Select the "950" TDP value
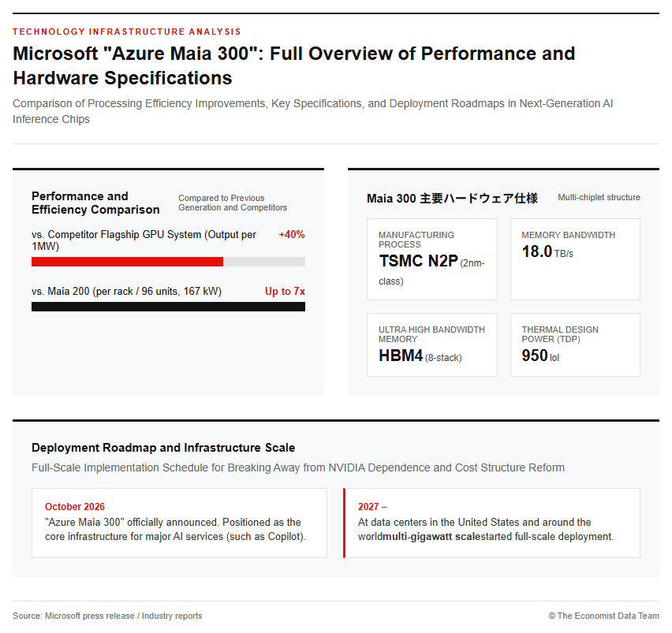The image size is (672, 633). (535, 356)
